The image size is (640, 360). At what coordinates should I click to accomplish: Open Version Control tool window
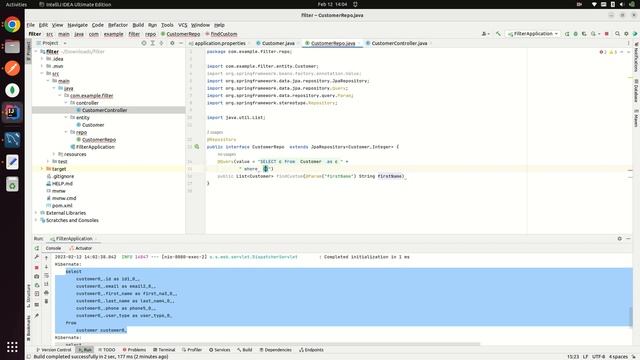click(53, 350)
